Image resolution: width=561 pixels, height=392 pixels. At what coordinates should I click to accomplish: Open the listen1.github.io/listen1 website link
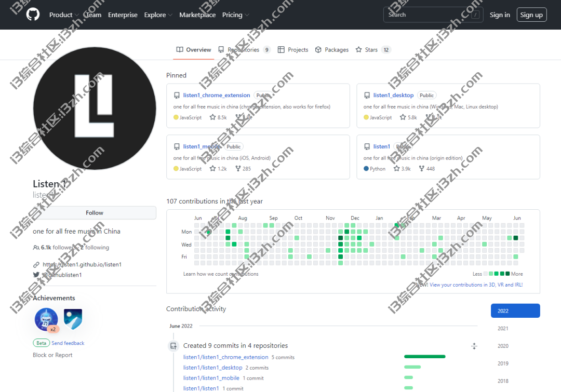click(x=82, y=265)
